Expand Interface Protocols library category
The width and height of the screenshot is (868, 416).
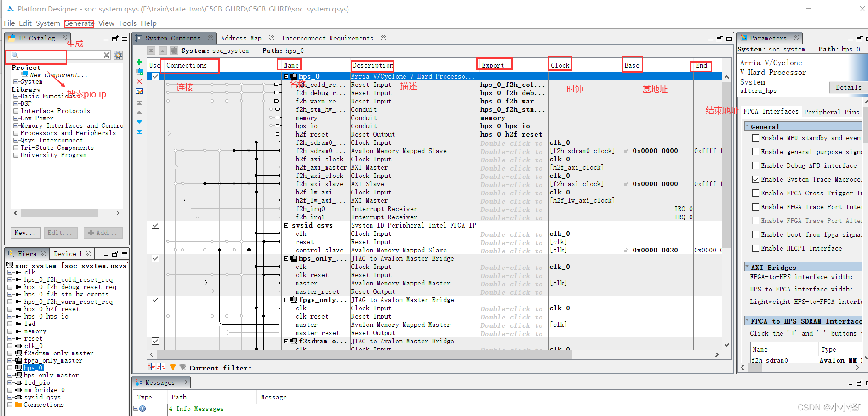16,111
